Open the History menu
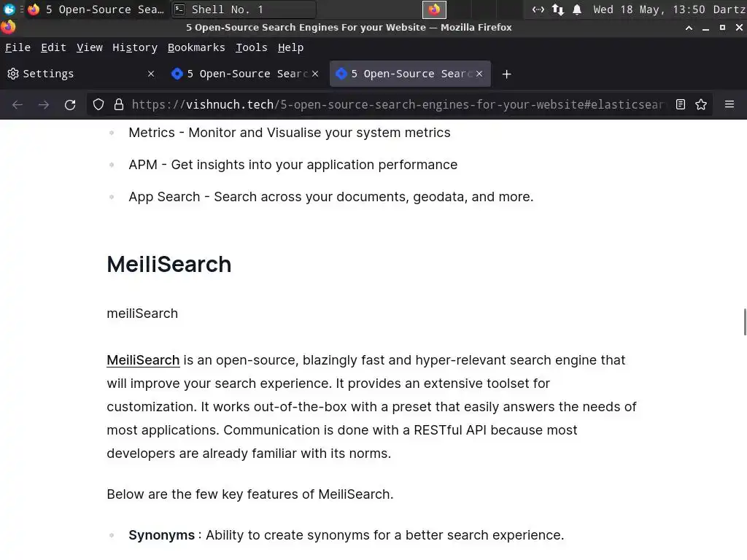Image resolution: width=747 pixels, height=560 pixels. [x=135, y=47]
